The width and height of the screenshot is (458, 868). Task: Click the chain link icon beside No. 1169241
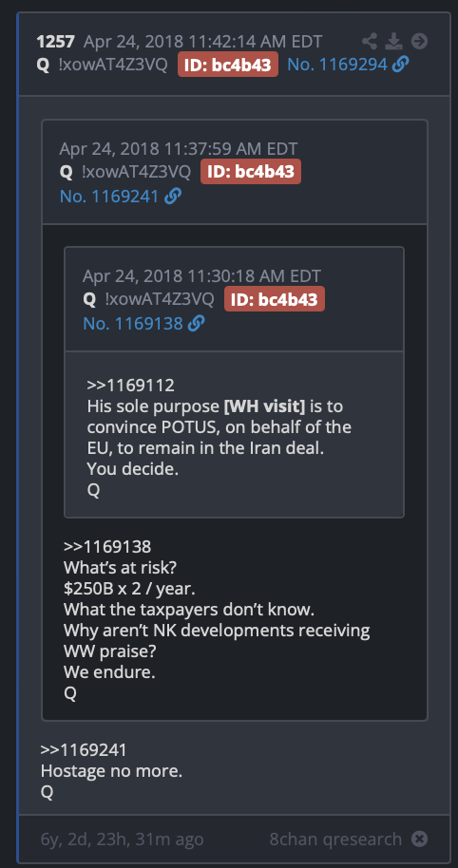[173, 196]
